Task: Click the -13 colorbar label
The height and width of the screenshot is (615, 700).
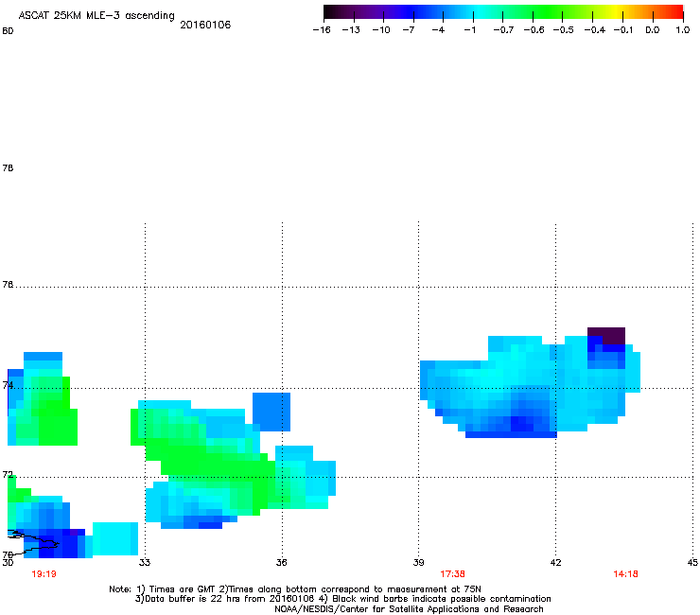Action: coord(351,30)
